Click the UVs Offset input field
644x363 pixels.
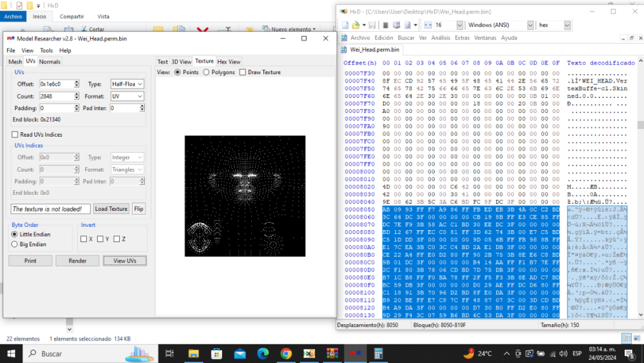(x=55, y=84)
